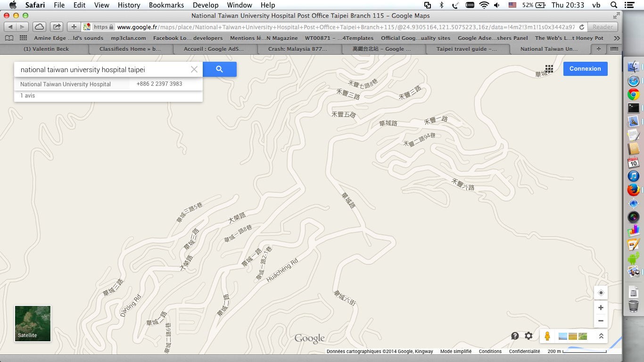Open the new tab plus button
Screen dimensions: 644x362
click(x=599, y=49)
